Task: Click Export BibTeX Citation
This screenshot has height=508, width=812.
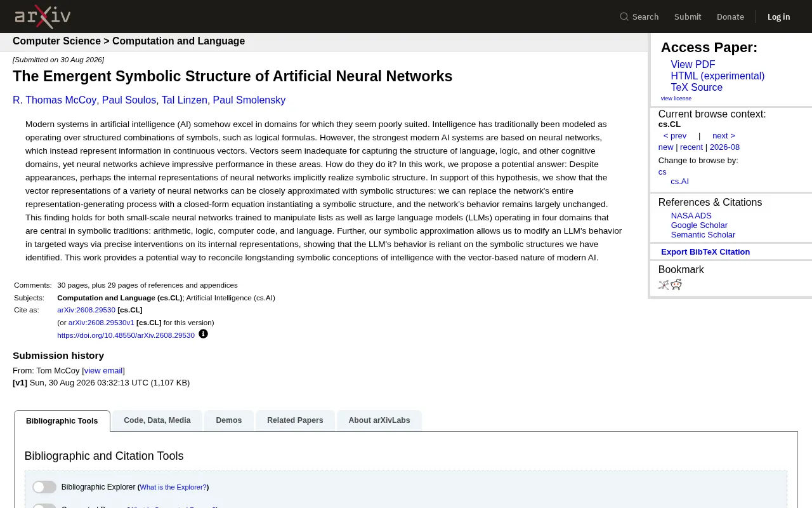Action: tap(705, 252)
